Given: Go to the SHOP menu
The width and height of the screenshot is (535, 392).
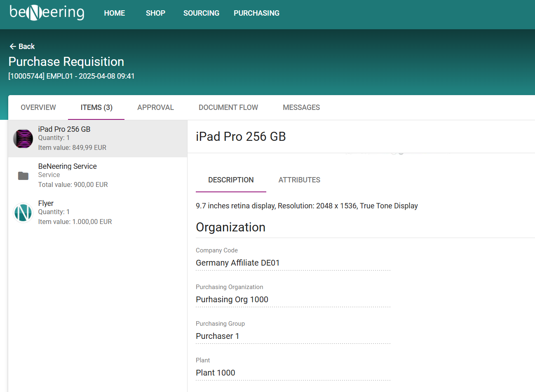Looking at the screenshot, I should click(x=155, y=13).
